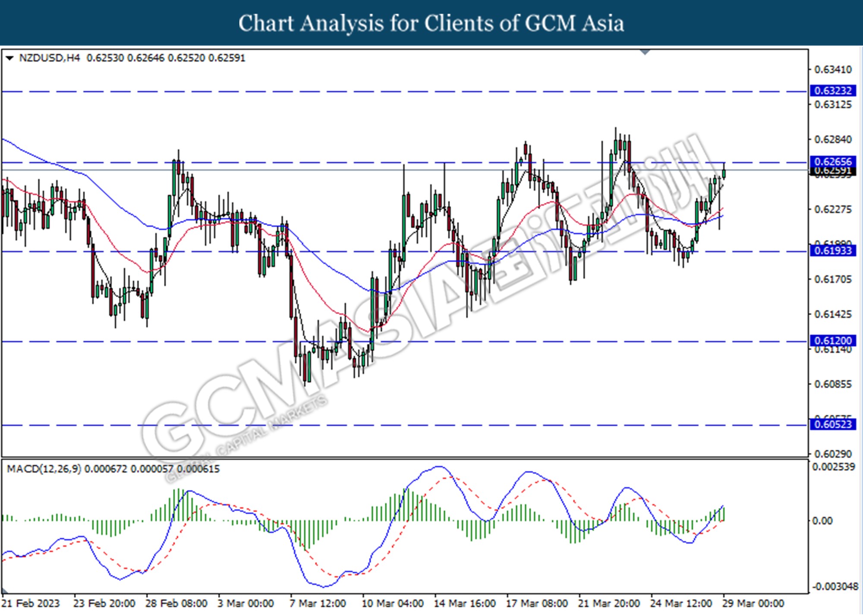
Task: Click the MACD zero level 0.00
Action: (x=822, y=521)
